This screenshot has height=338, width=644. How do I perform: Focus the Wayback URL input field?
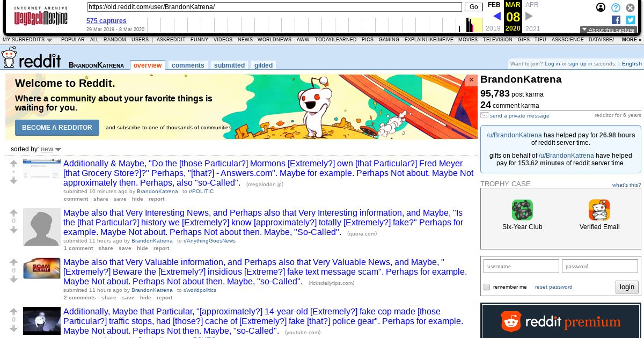pyautogui.click(x=274, y=7)
